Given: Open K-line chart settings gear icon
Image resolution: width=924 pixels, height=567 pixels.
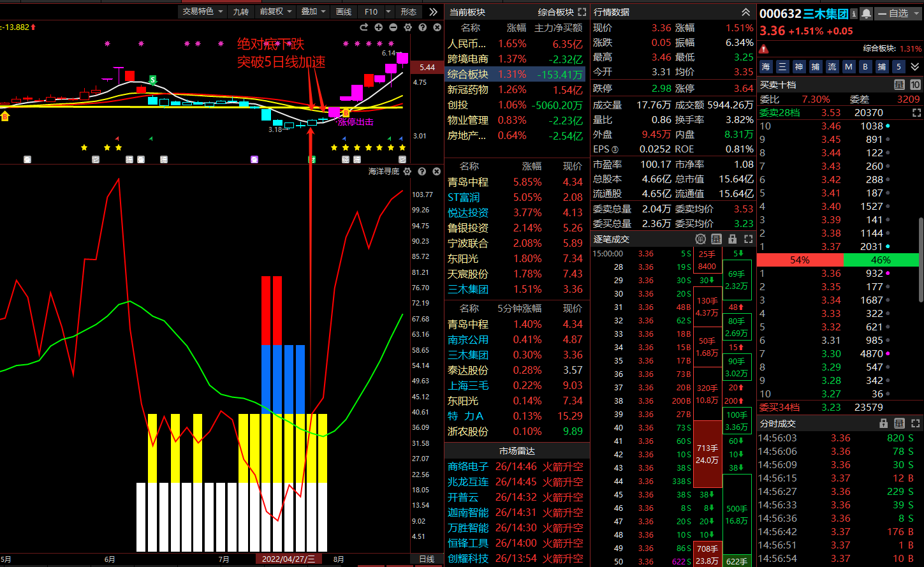Looking at the screenshot, I should (408, 27).
